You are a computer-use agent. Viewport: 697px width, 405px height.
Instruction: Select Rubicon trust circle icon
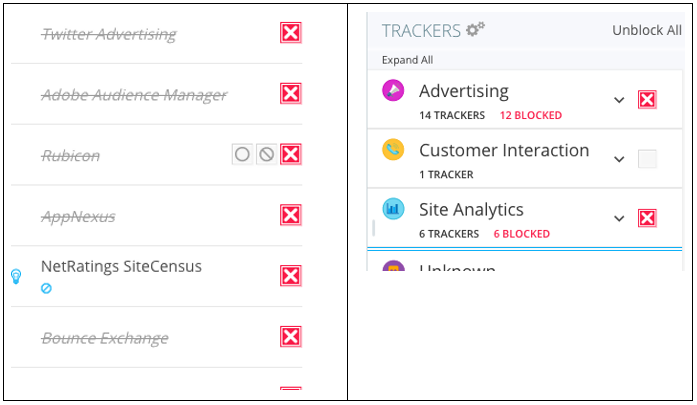pos(242,154)
